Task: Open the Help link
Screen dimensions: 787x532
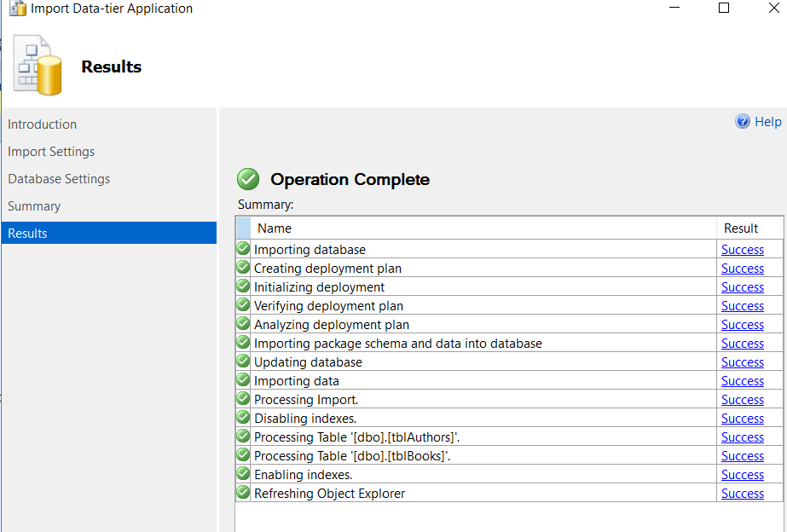Action: click(767, 122)
